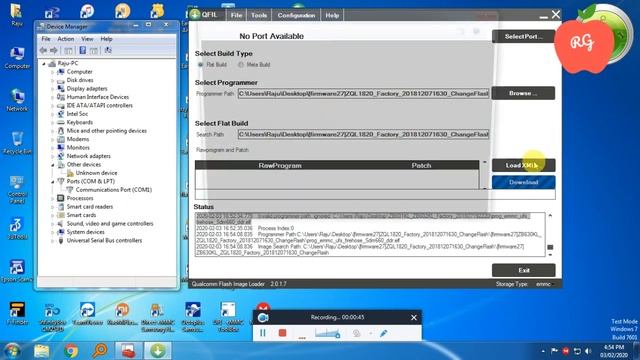640x360 pixels.
Task: Click Forward arrow in Device Manager toolbar
Action: pos(53,50)
